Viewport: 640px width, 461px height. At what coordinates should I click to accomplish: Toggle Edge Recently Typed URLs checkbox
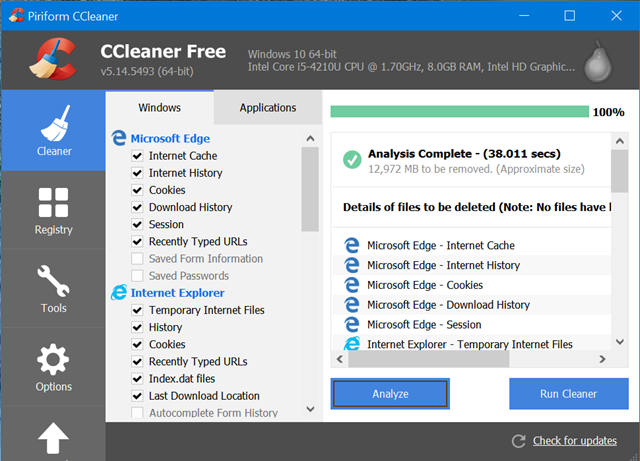(137, 241)
